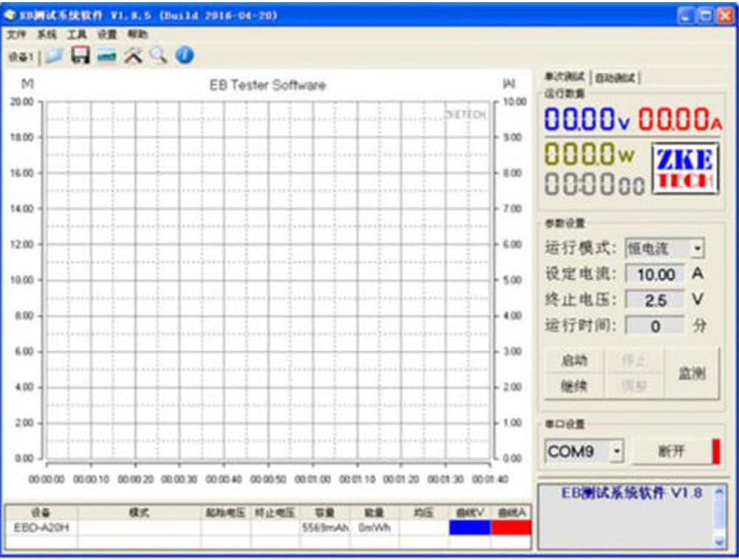
Task: Click the ZKE TECH logo
Action: pos(686,168)
